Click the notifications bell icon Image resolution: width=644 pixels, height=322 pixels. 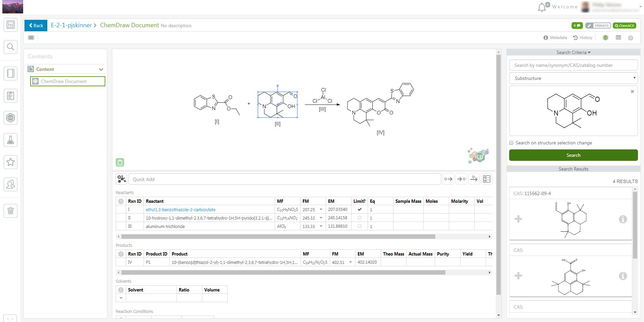pyautogui.click(x=541, y=7)
